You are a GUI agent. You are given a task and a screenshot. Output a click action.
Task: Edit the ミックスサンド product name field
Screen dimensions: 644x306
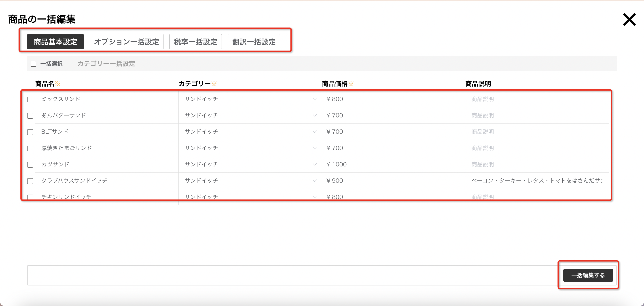107,99
